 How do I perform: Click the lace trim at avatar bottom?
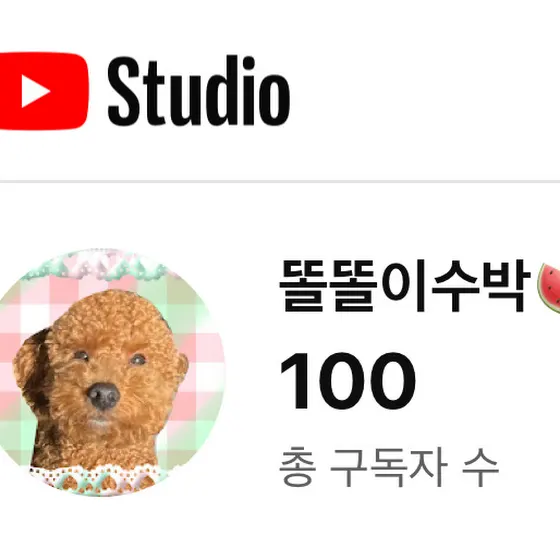(x=96, y=479)
